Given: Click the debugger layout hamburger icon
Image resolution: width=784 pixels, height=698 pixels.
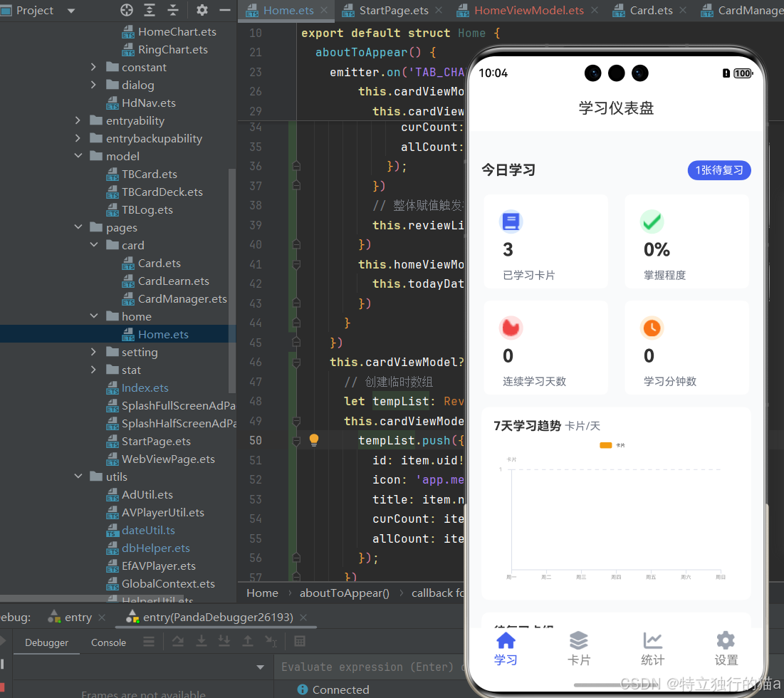Looking at the screenshot, I should [149, 642].
